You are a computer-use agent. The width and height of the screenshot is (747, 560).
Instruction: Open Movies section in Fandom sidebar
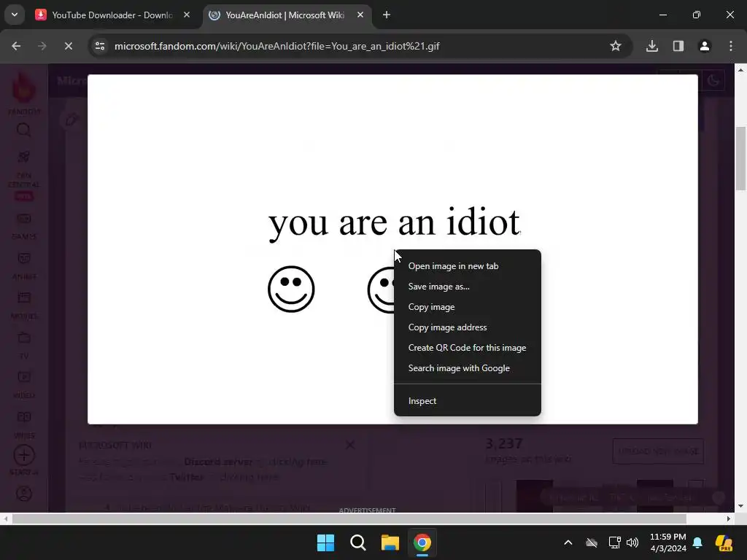(x=24, y=306)
